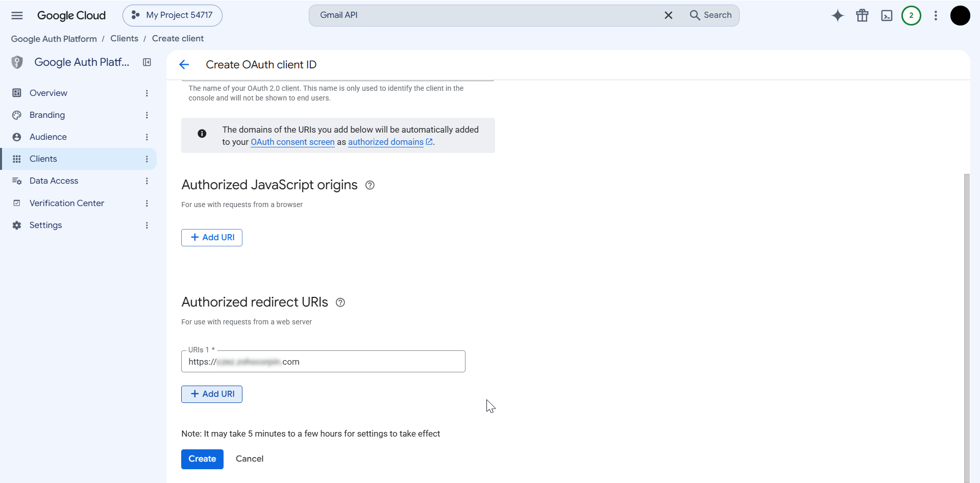Click the Google Cloud logo
This screenshot has height=483, width=980.
click(x=71, y=15)
